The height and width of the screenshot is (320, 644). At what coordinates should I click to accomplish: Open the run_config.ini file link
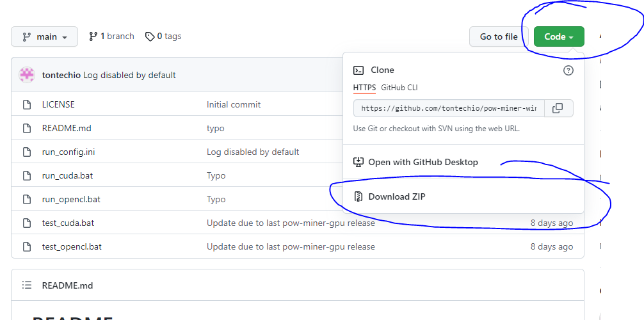[x=68, y=152]
